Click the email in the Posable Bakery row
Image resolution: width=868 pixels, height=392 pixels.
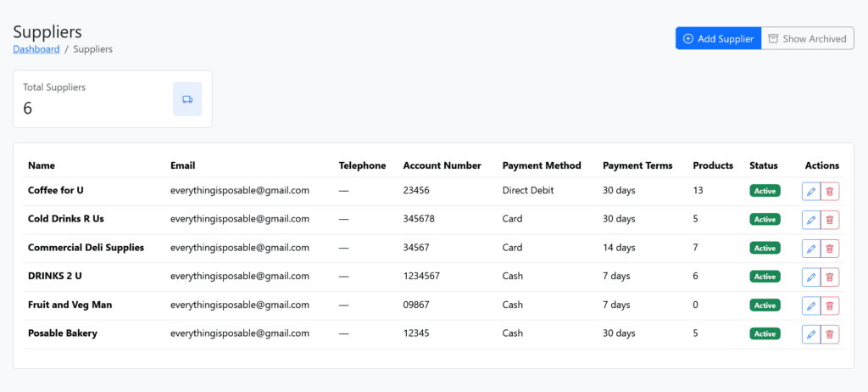(x=240, y=333)
